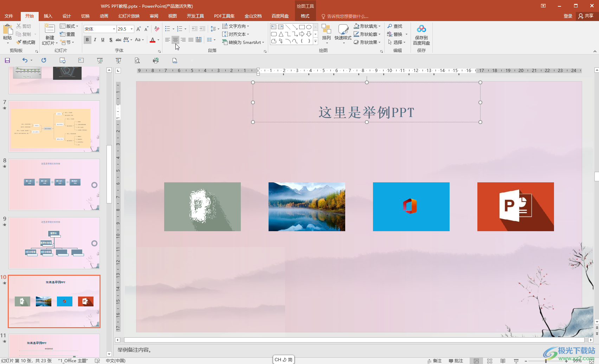Image resolution: width=599 pixels, height=364 pixels.
Task: Click 转换为 SmartArt button
Action: (x=243, y=42)
